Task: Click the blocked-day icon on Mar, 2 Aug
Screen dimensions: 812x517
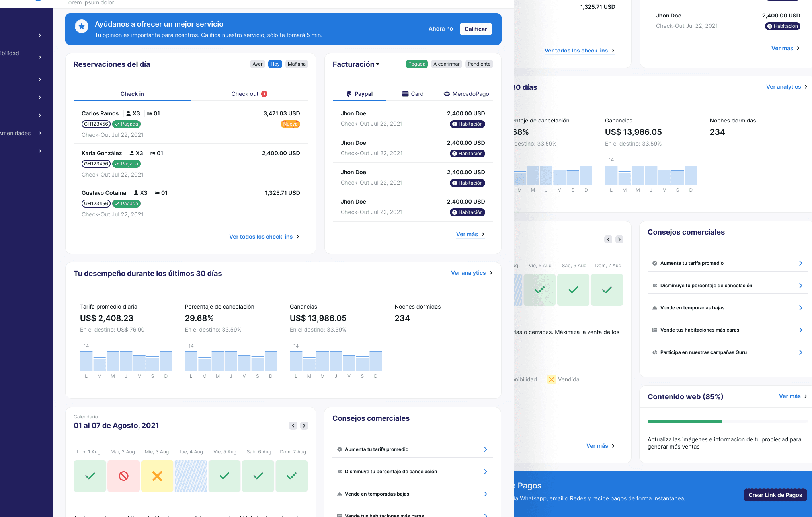Action: tap(123, 476)
